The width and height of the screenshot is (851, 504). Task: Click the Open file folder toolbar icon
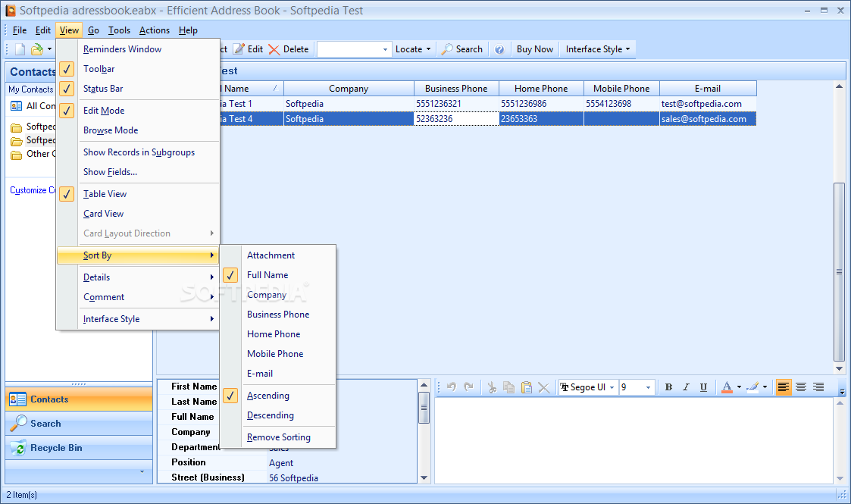[36, 49]
